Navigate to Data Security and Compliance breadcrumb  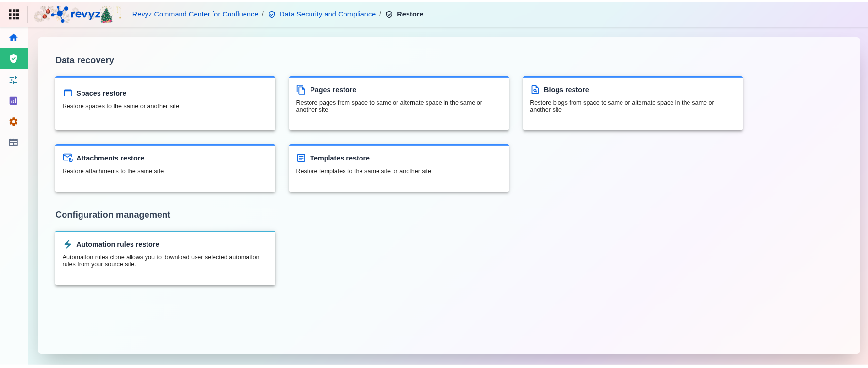point(327,14)
